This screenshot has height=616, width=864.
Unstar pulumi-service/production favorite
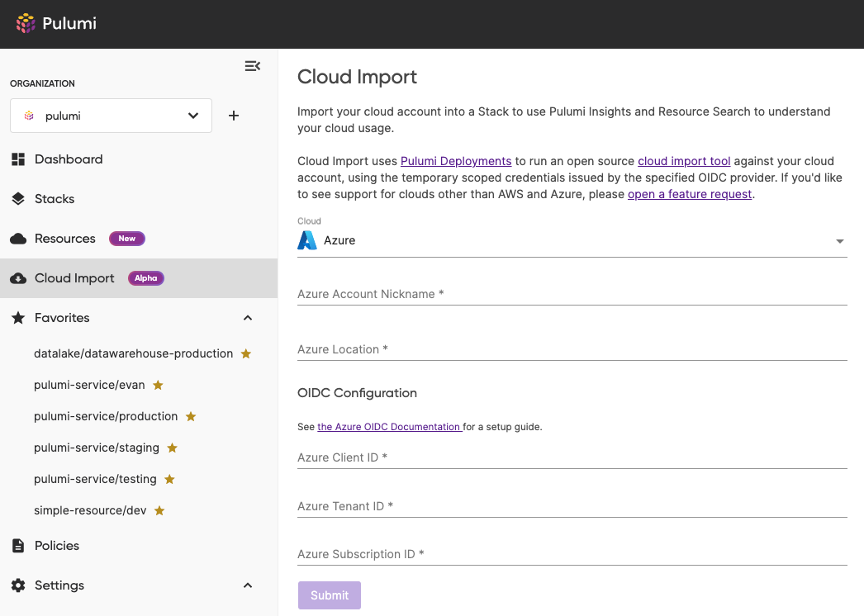[191, 416]
